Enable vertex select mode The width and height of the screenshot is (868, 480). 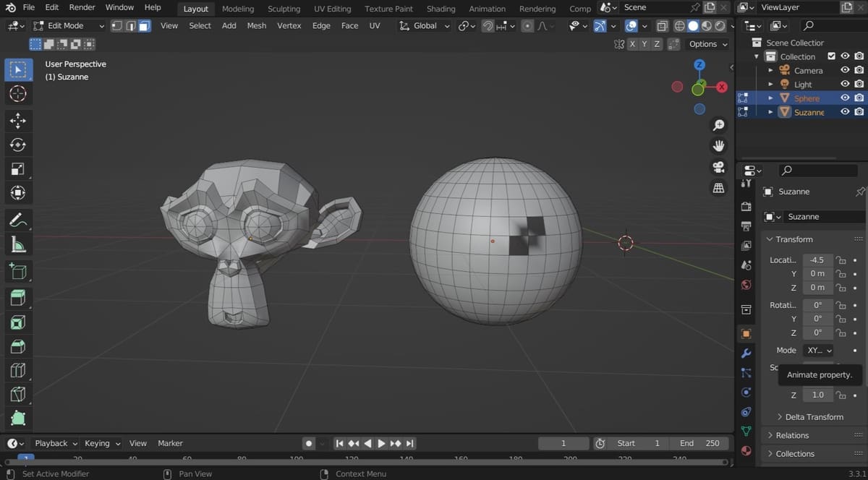[x=116, y=25]
